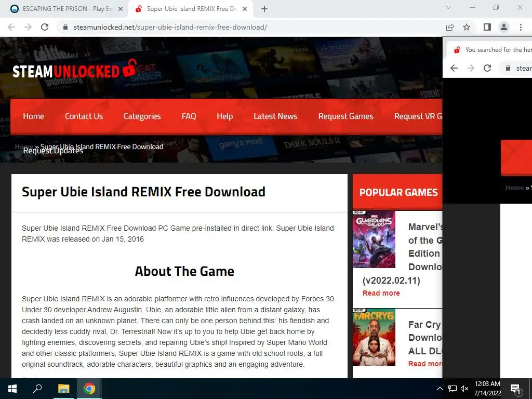Open Chrome profile avatar
The image size is (532, 399).
pyautogui.click(x=504, y=27)
